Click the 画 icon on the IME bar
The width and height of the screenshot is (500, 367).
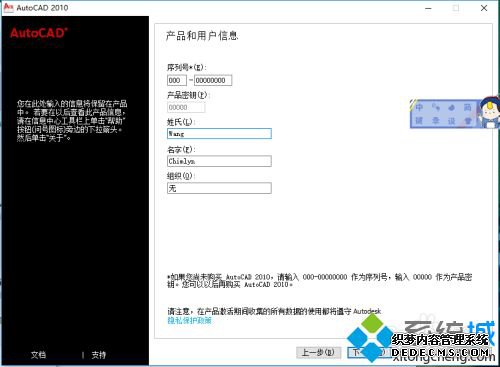click(x=468, y=107)
